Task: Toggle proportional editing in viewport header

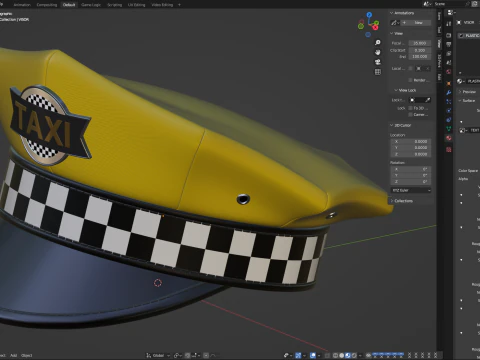Action: pyautogui.click(x=206, y=355)
